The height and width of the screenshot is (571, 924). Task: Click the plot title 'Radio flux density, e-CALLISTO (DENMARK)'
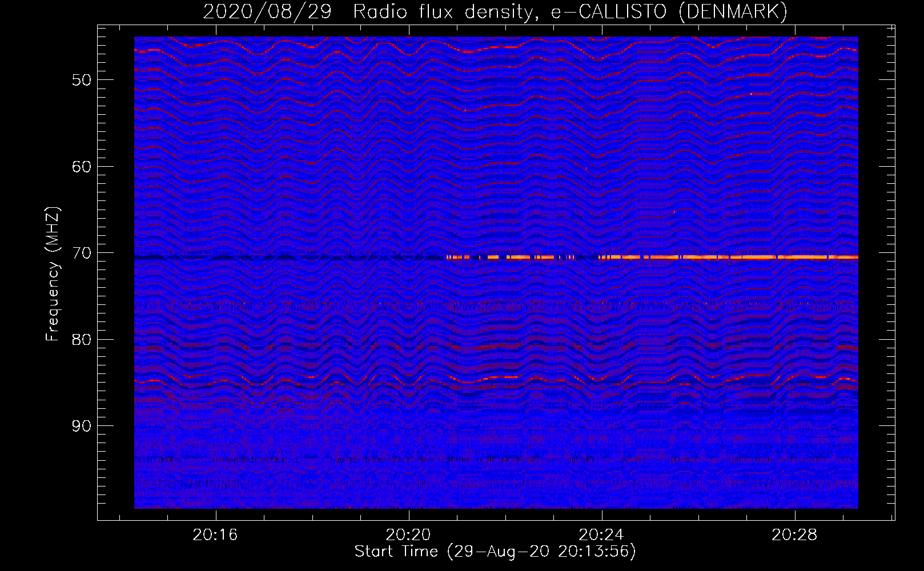pyautogui.click(x=570, y=11)
